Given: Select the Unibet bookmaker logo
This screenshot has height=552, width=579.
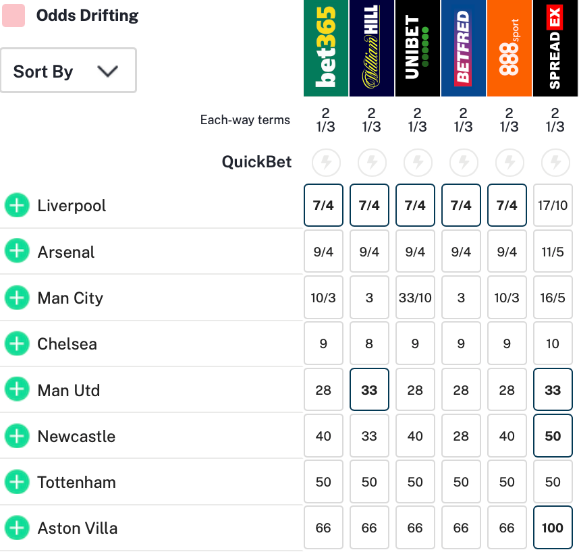Looking at the screenshot, I should [417, 48].
